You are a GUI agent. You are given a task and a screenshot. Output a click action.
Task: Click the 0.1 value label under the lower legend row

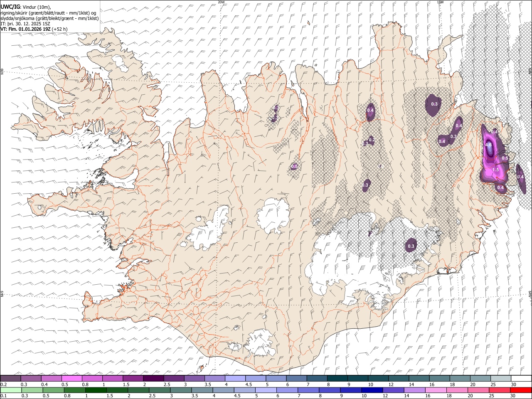3,396
